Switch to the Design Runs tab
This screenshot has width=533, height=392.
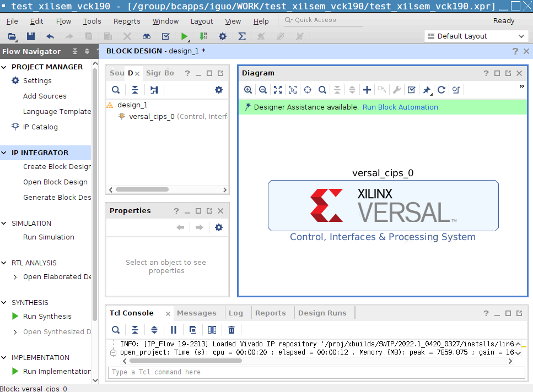pyautogui.click(x=322, y=313)
